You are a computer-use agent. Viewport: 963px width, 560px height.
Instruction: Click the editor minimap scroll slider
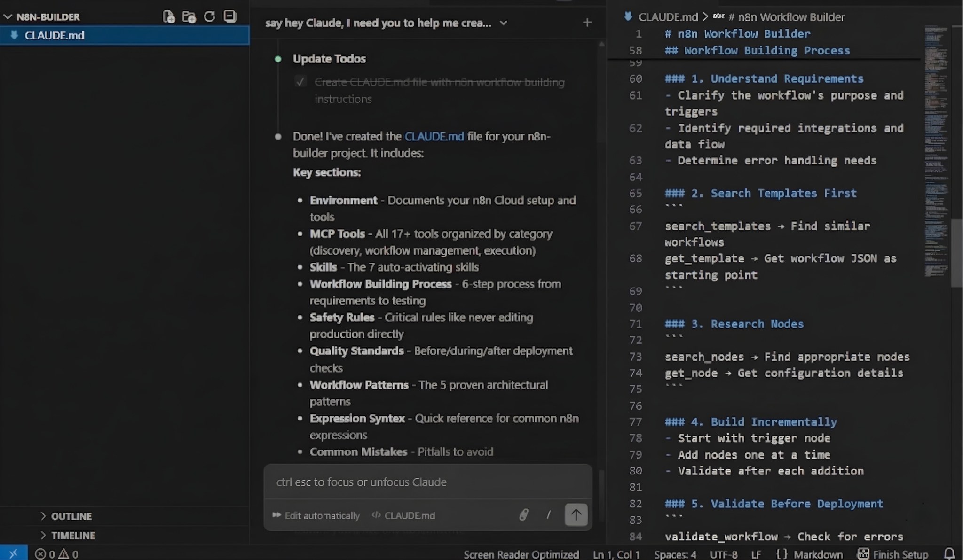pyautogui.click(x=956, y=253)
